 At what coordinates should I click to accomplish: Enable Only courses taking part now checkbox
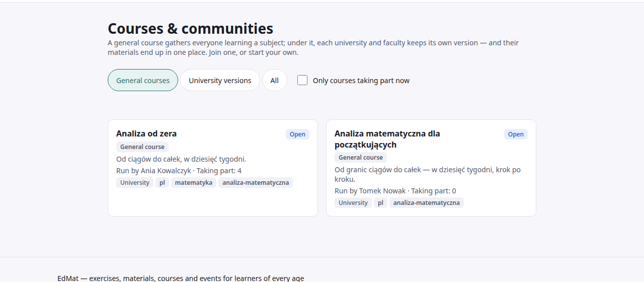(x=302, y=80)
